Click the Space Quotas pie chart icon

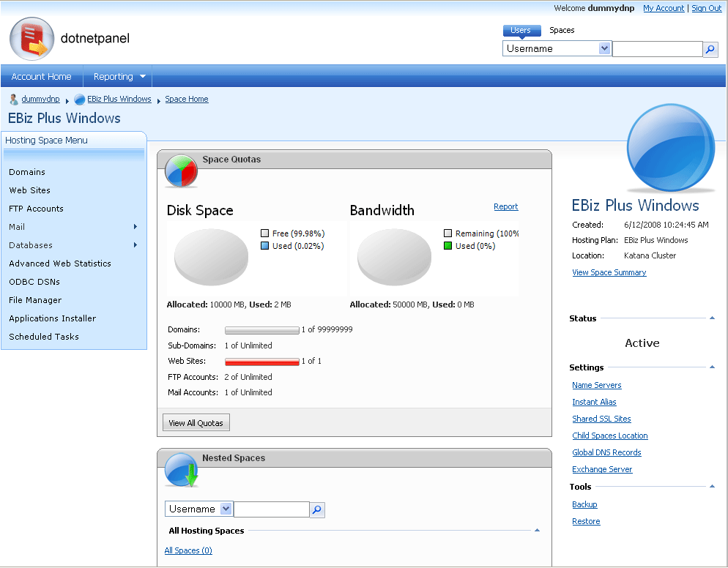click(182, 171)
